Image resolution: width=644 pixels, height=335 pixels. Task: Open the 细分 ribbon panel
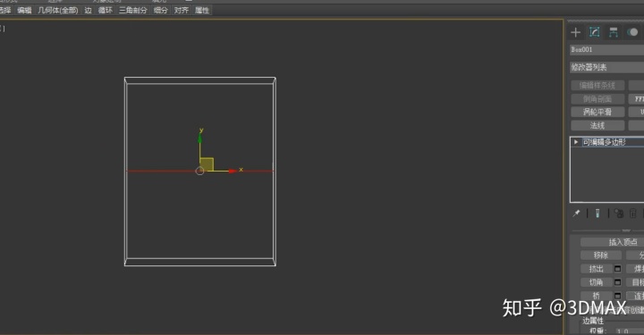click(161, 10)
